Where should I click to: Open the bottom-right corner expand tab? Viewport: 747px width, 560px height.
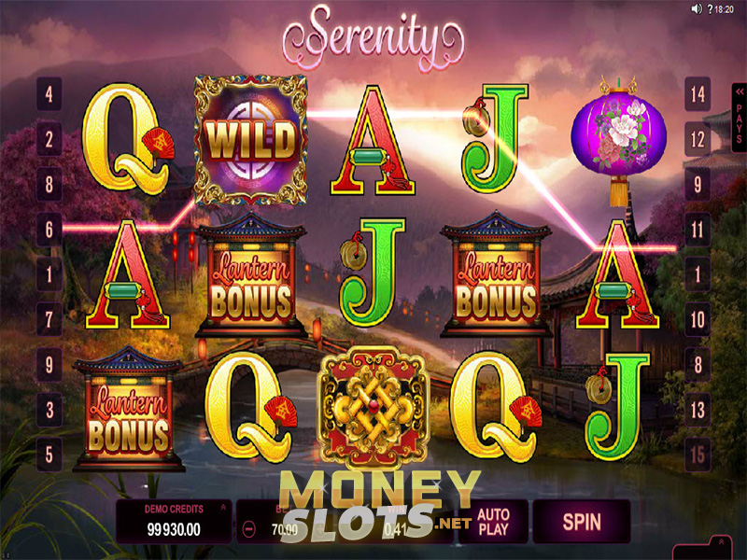(x=721, y=547)
